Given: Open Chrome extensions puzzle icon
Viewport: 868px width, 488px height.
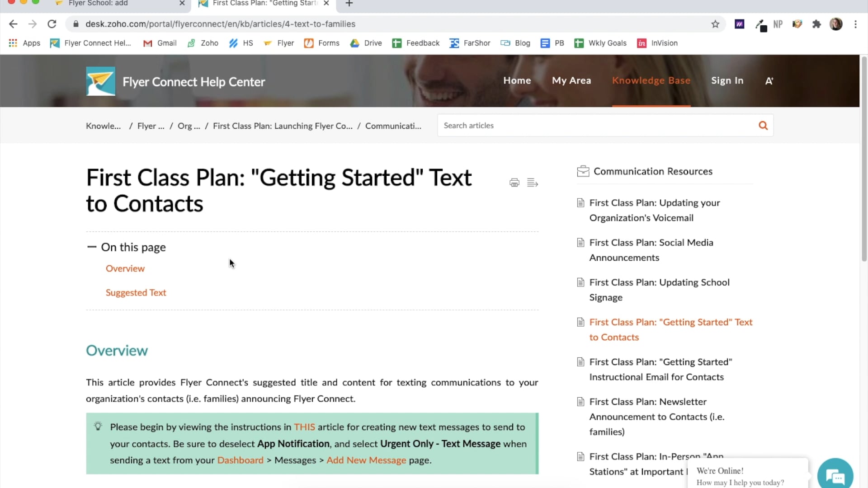Looking at the screenshot, I should [816, 24].
